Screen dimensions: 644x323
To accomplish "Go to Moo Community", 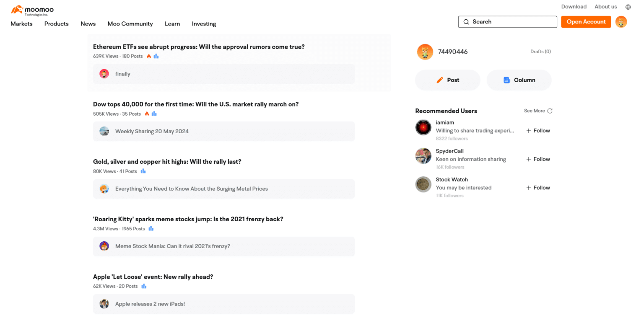I will pos(130,24).
